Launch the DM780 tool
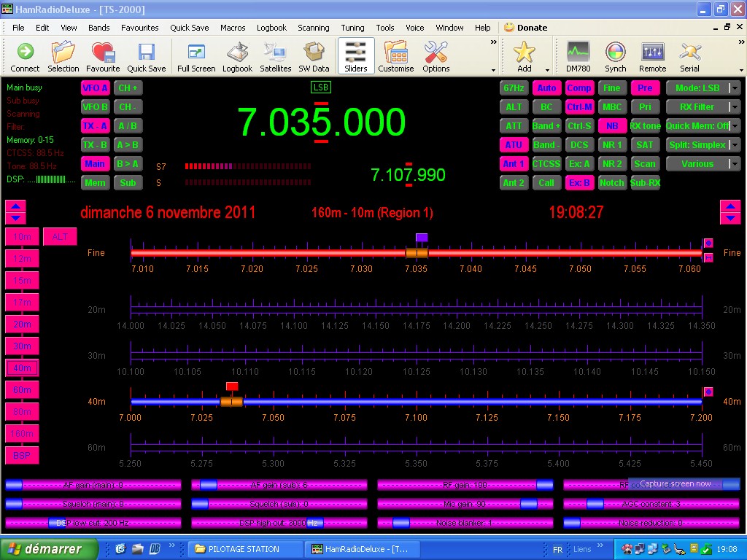Image resolution: width=747 pixels, height=560 pixels. tap(578, 57)
